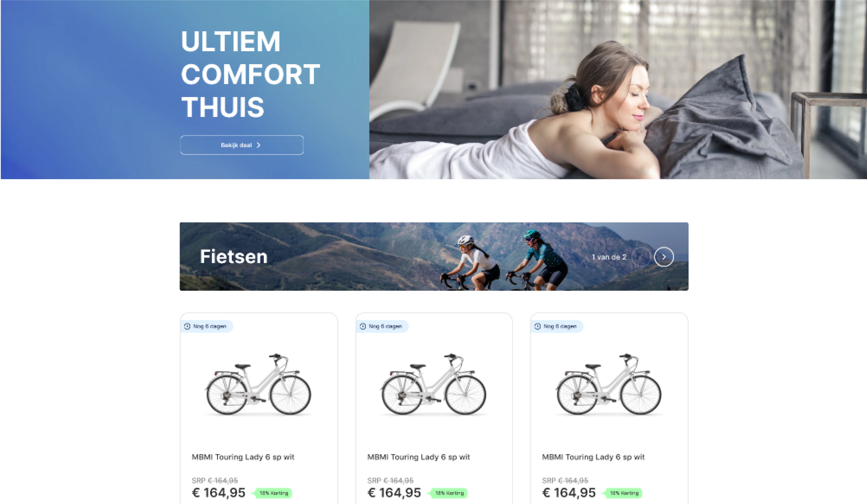Click the Fietsen category banner heading
Viewport: 867px width, 504px height.
click(234, 257)
